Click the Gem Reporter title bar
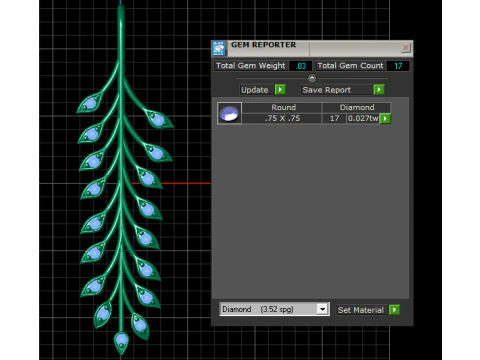 coord(312,48)
